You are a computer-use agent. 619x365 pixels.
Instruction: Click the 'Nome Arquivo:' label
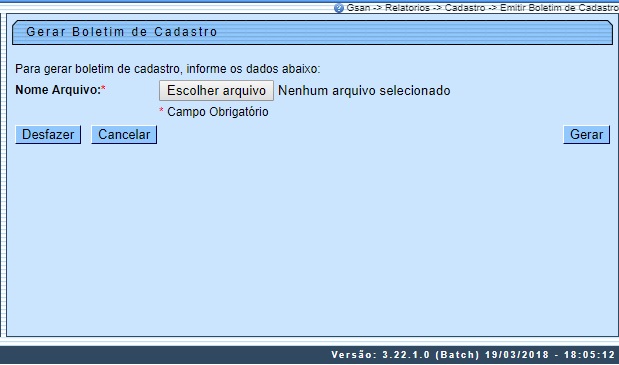[x=58, y=90]
